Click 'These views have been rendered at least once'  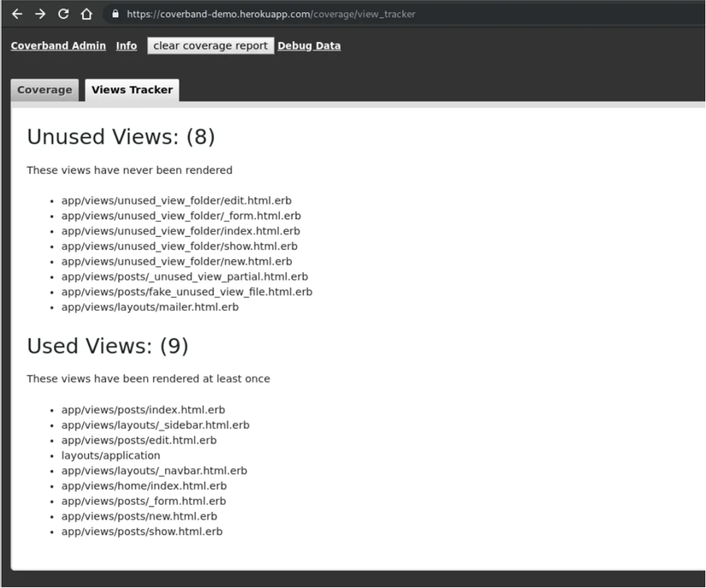(x=148, y=379)
